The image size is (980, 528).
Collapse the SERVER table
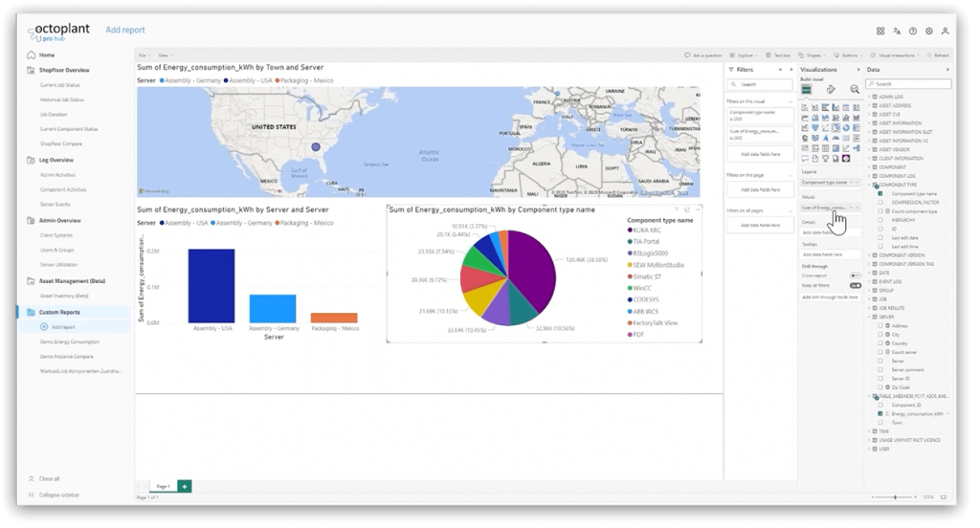point(869,317)
